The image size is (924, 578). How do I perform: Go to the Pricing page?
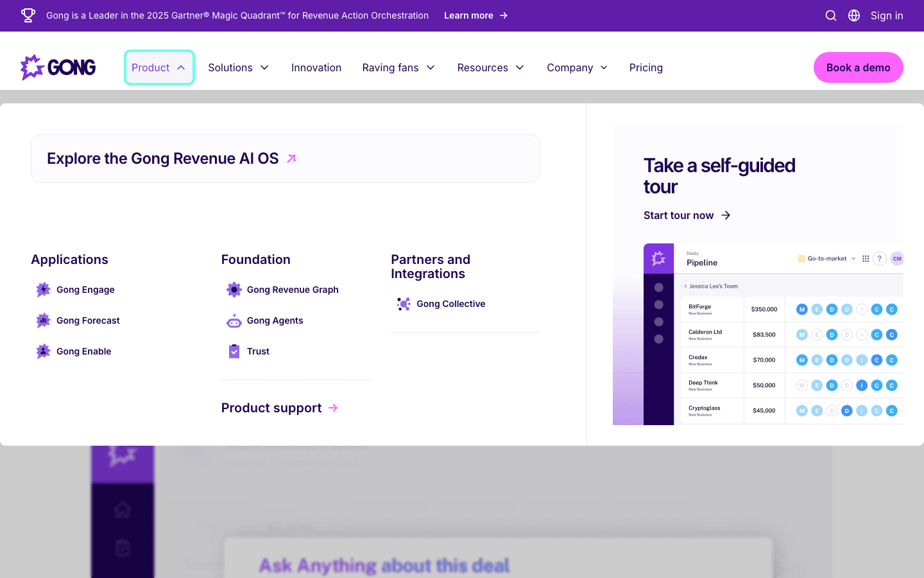(x=646, y=67)
